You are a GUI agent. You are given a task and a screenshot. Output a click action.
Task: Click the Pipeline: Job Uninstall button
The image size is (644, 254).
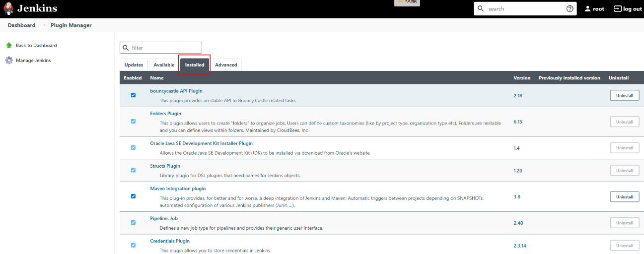coord(625,223)
